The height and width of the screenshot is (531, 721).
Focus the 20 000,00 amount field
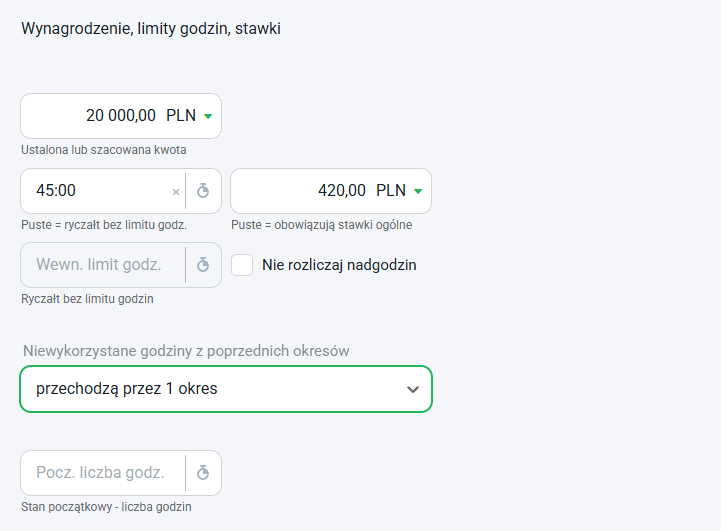tap(121, 116)
